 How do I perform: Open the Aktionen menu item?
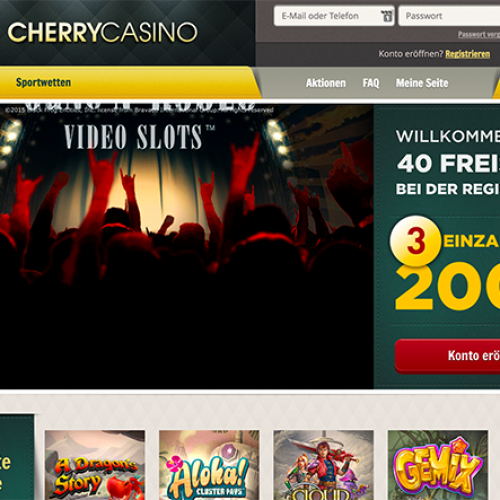[326, 83]
